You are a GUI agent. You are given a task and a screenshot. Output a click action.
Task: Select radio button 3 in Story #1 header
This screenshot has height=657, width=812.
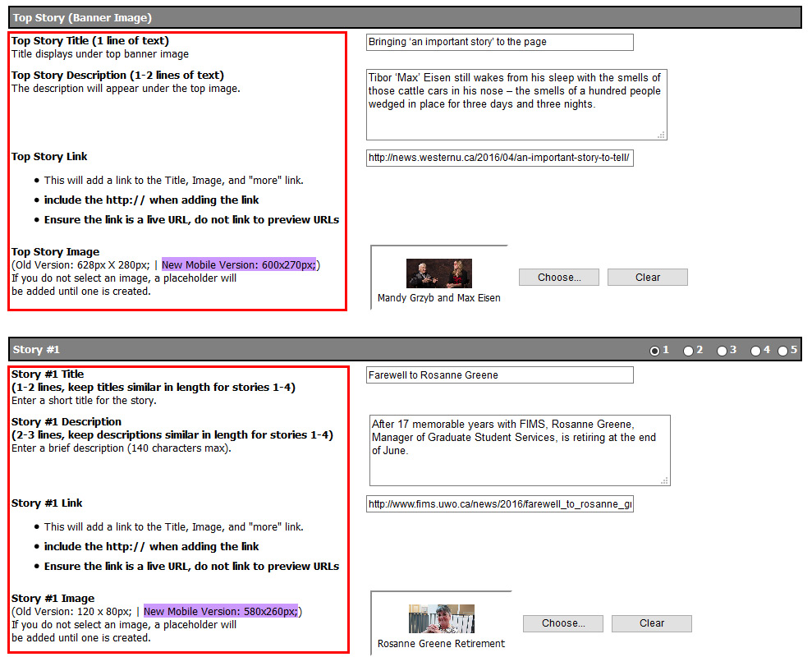pos(722,351)
